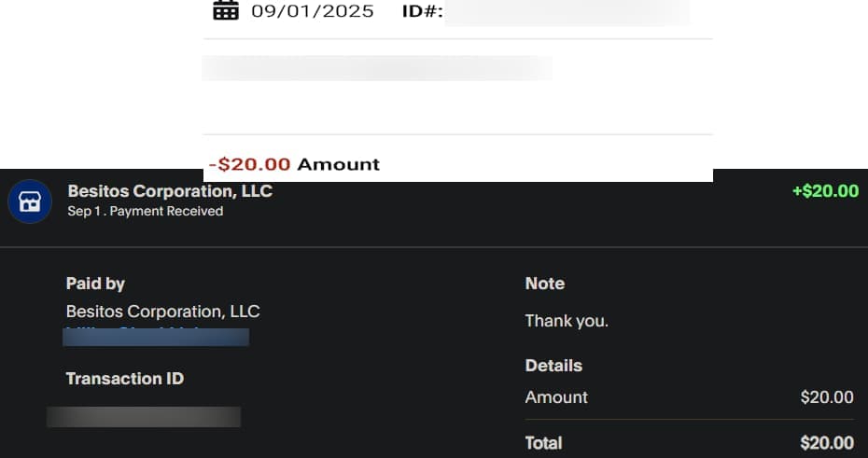
Task: Click the green +$20.00 amount
Action: coord(825,191)
